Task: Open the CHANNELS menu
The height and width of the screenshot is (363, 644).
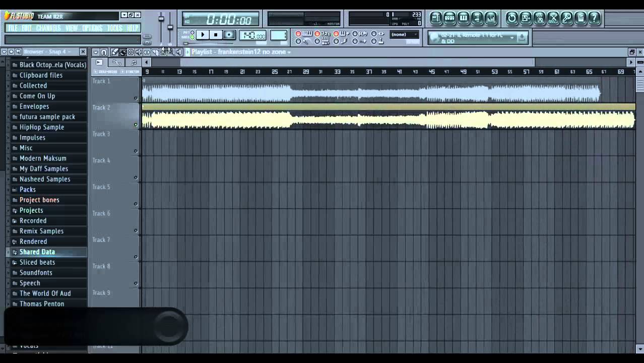Action: [48, 28]
